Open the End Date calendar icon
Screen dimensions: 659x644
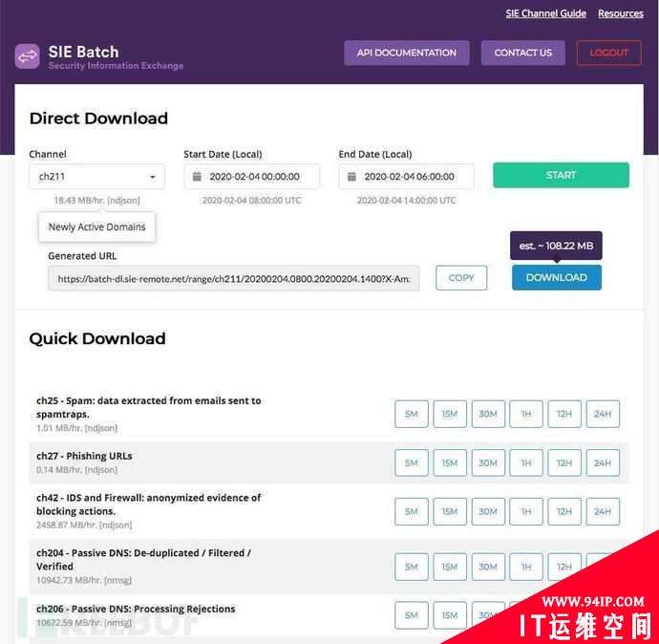coord(351,177)
